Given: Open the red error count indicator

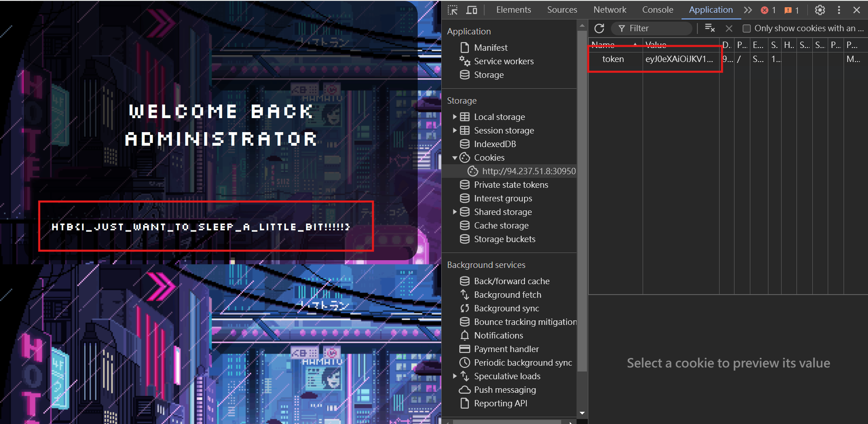Looking at the screenshot, I should click(x=768, y=10).
